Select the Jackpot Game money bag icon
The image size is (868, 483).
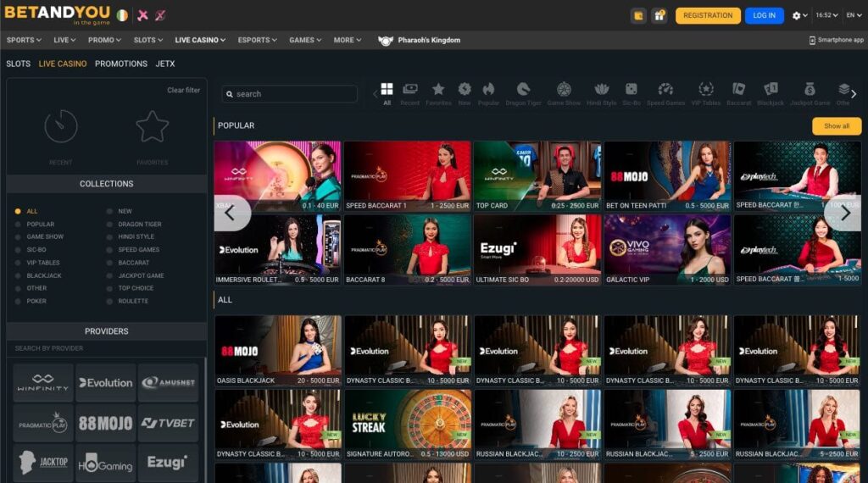(x=810, y=89)
